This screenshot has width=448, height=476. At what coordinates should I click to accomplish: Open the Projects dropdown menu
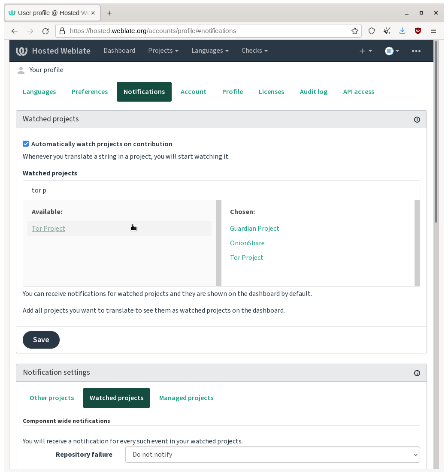163,51
